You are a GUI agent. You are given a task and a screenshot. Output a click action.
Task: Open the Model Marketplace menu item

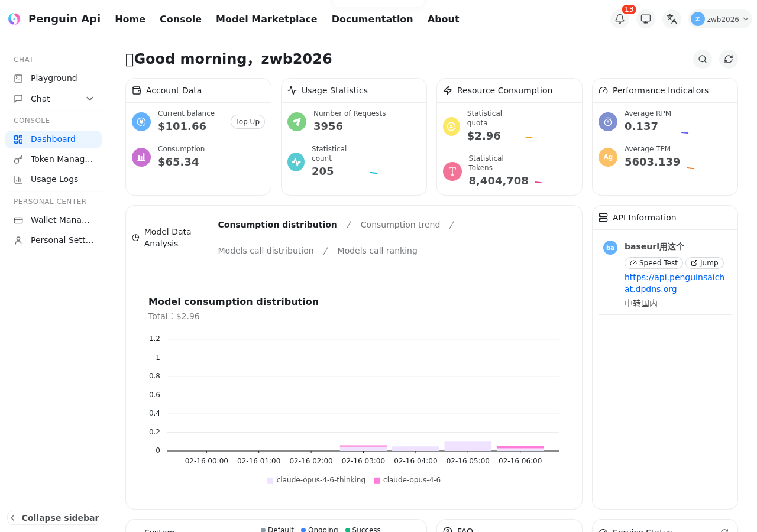tap(266, 19)
